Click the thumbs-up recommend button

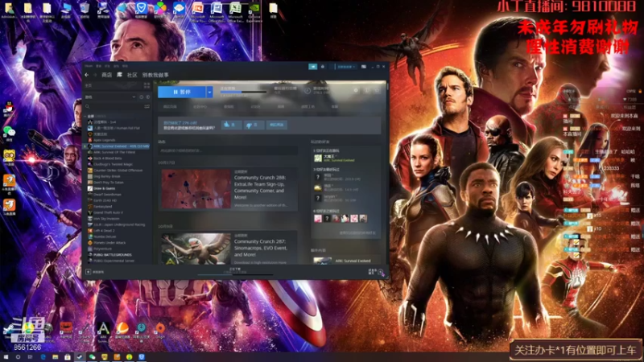coord(232,125)
